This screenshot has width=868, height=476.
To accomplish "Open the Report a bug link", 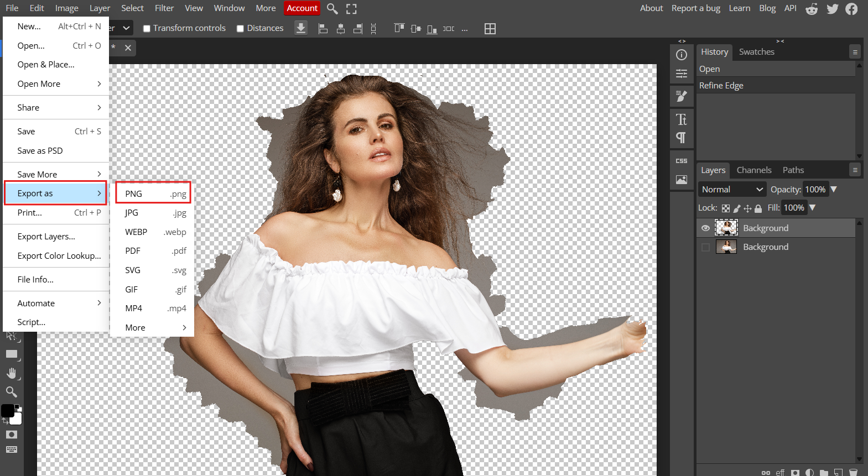I will pyautogui.click(x=695, y=8).
